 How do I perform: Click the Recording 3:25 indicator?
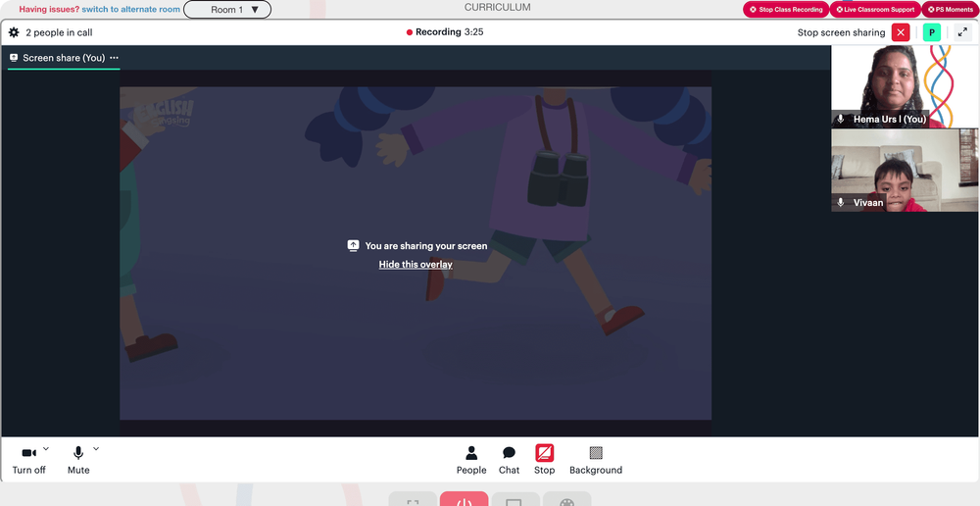click(x=445, y=32)
